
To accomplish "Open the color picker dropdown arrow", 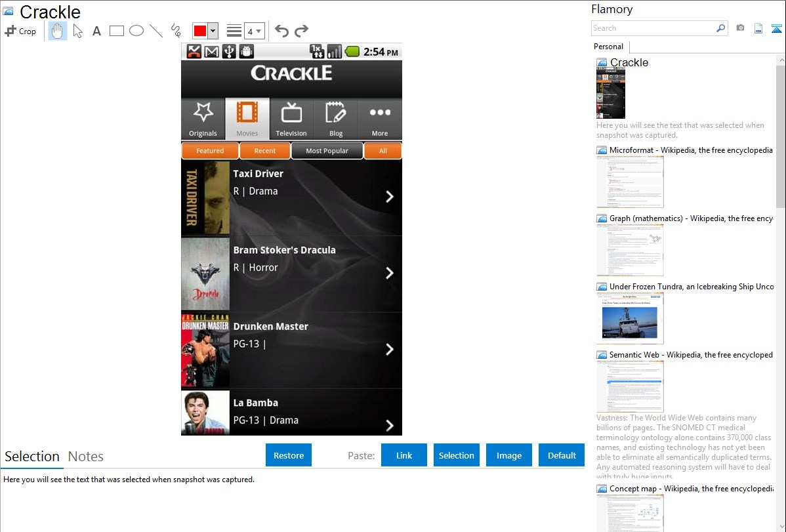I will tap(213, 31).
